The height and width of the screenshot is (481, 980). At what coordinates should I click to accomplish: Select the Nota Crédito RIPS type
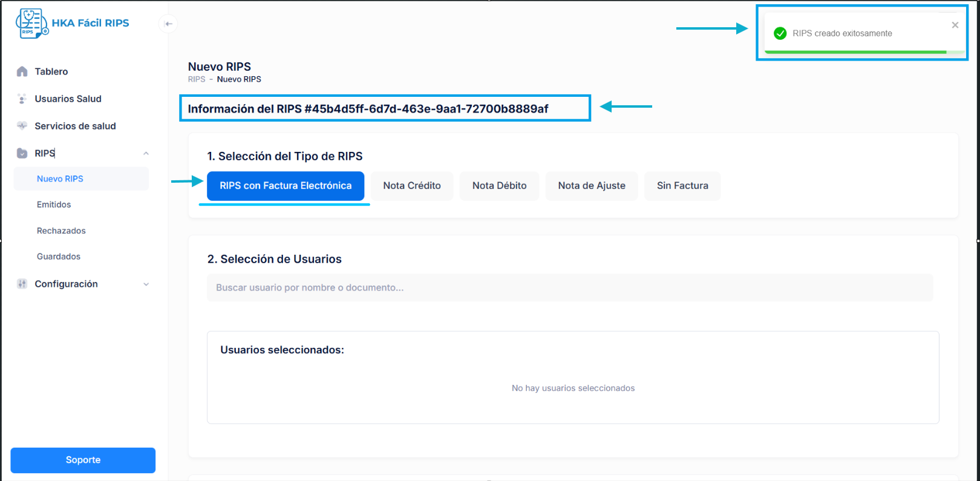click(x=412, y=186)
